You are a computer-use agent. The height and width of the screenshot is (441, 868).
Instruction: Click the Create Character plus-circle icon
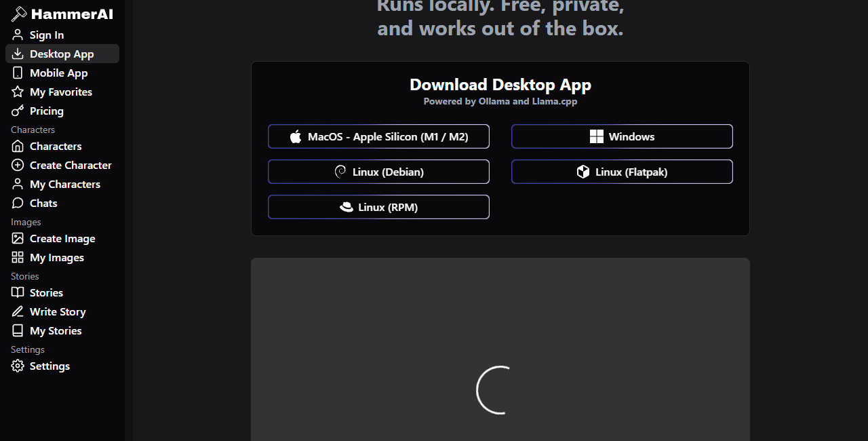tap(18, 165)
